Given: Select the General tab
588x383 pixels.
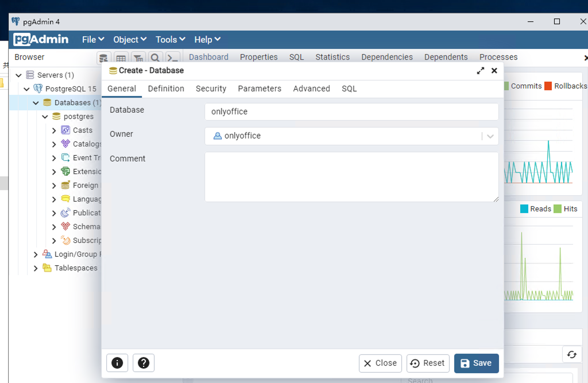Looking at the screenshot, I should (x=122, y=89).
